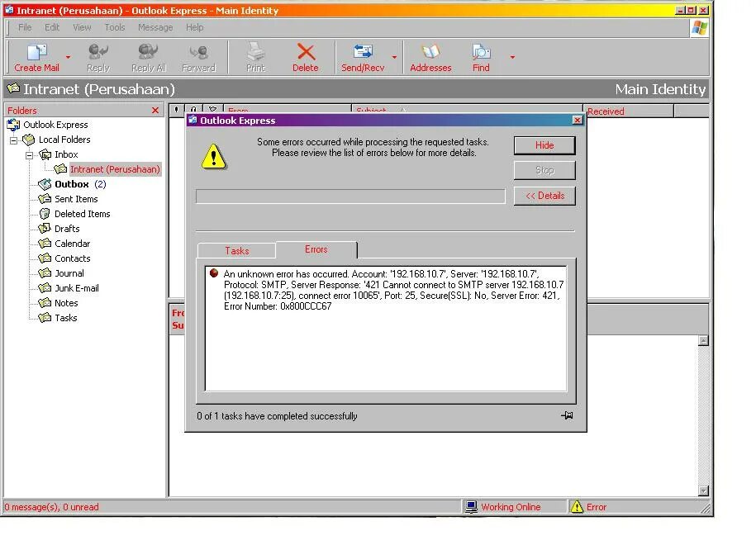Close the Folders pane with red X
Screen dimensions: 756x559
[155, 111]
